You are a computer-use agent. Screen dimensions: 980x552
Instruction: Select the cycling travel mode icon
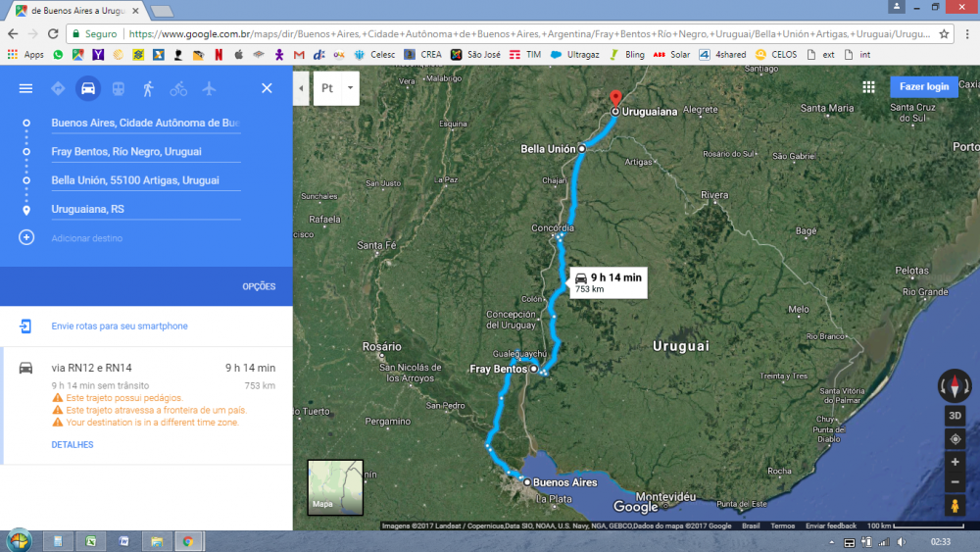(178, 88)
